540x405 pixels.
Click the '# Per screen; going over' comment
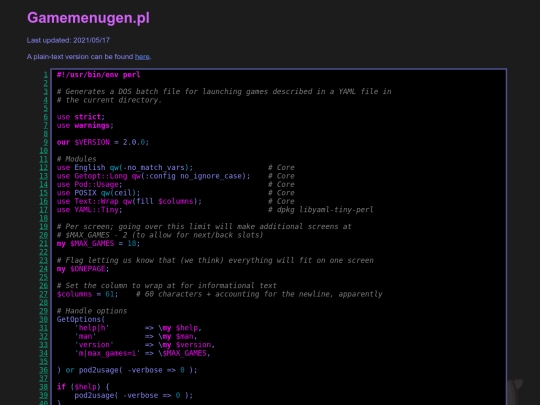204,227
